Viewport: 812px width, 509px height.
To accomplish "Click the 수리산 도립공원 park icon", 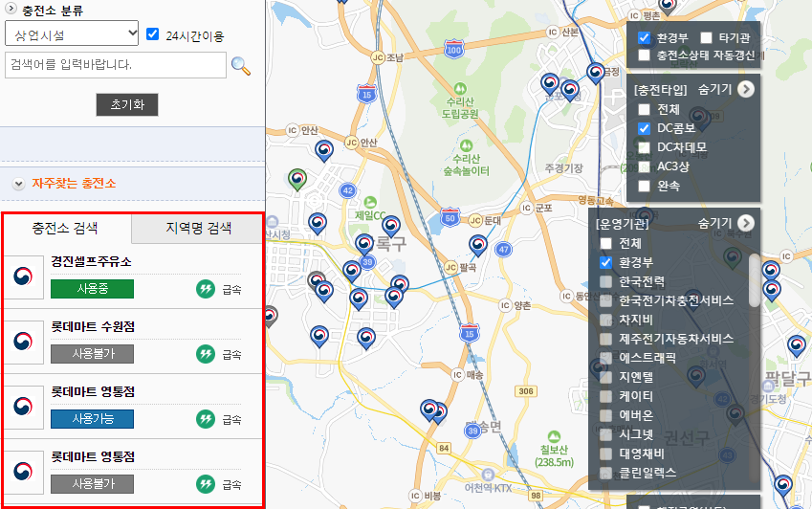I will 460,89.
